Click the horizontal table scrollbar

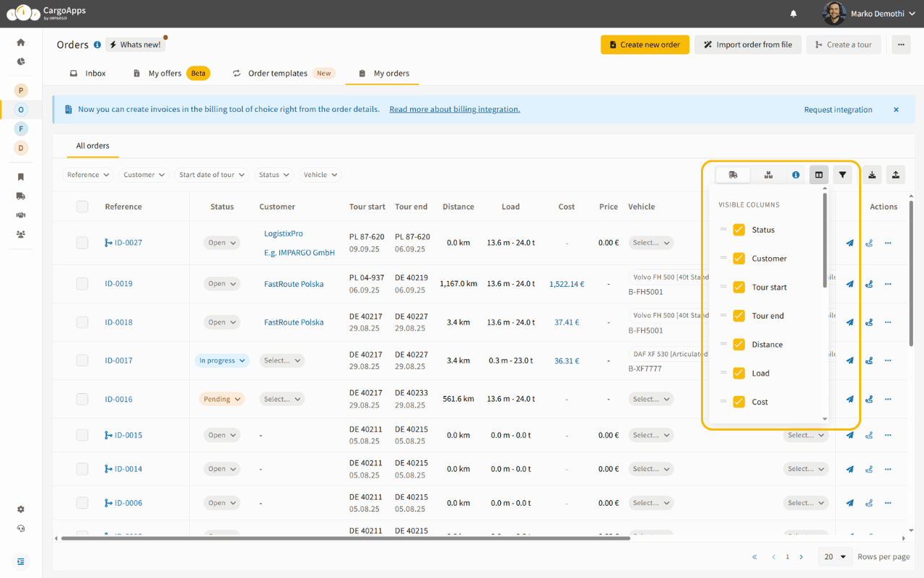(345, 538)
